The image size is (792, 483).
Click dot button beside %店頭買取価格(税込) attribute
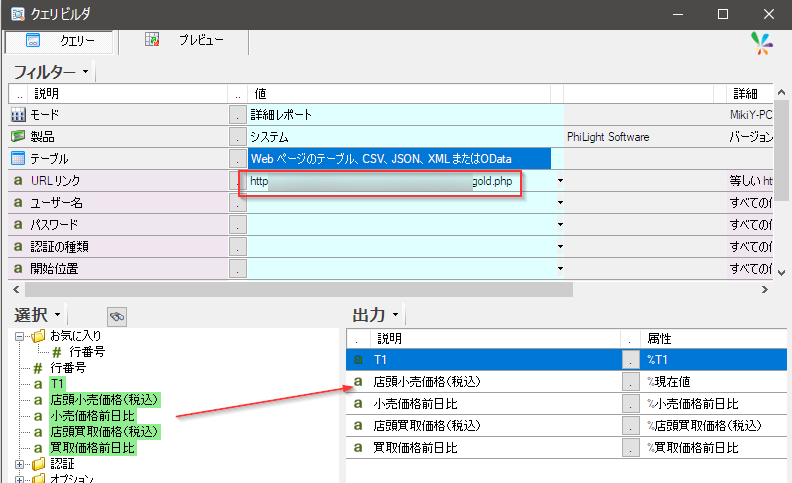pyautogui.click(x=630, y=425)
